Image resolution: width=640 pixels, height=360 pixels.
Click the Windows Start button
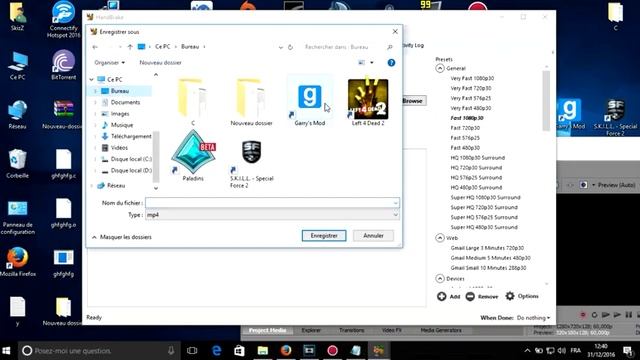[x=7, y=351]
